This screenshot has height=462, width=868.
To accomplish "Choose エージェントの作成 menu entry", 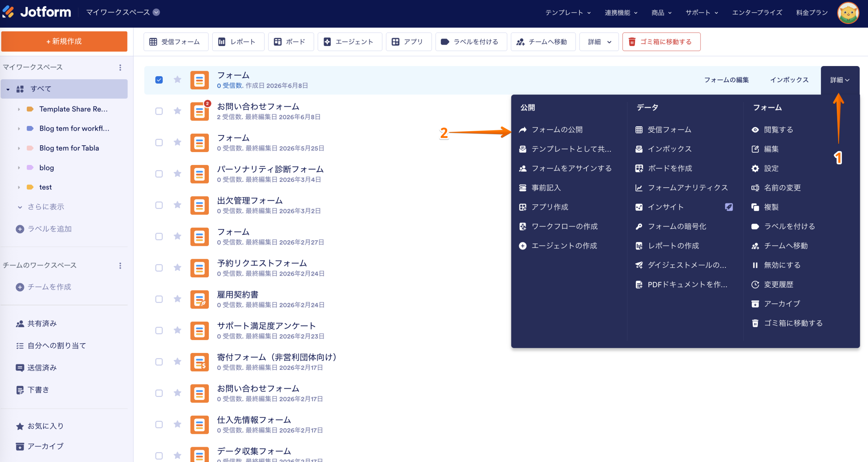I will pyautogui.click(x=558, y=246).
